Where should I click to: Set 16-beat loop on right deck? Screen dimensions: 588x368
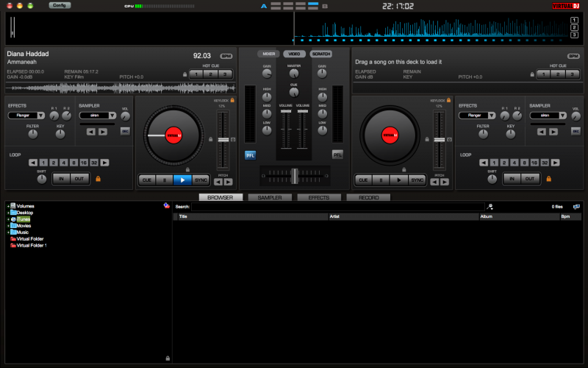[534, 163]
